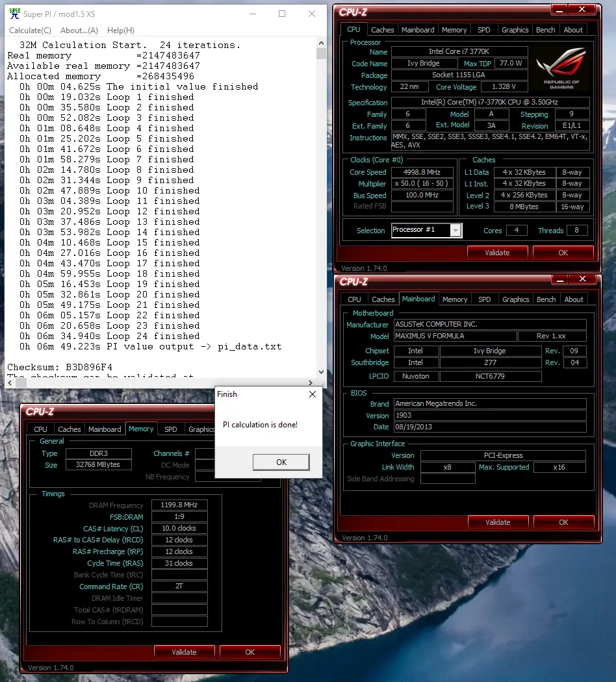Viewport: 616px width, 682px height.
Task: Select Memory tab in Mainboard CPU-Z window
Action: [455, 299]
